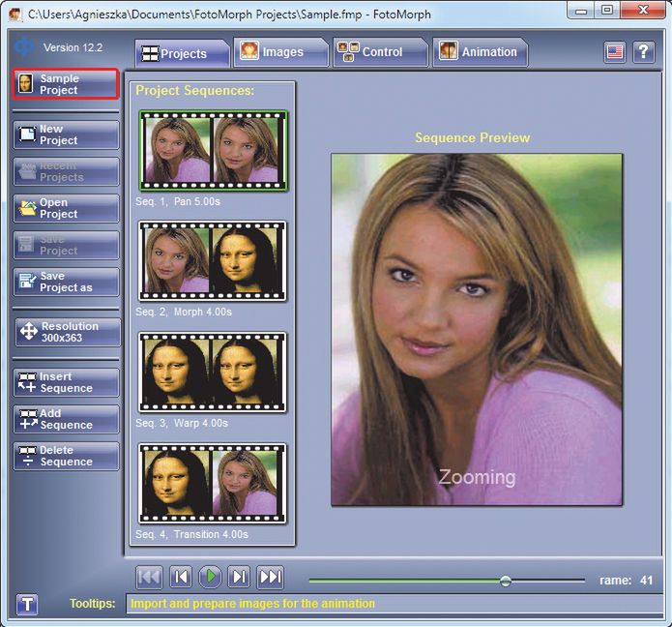Play the animation preview
Viewport: 672px width, 627px height.
pos(210,578)
